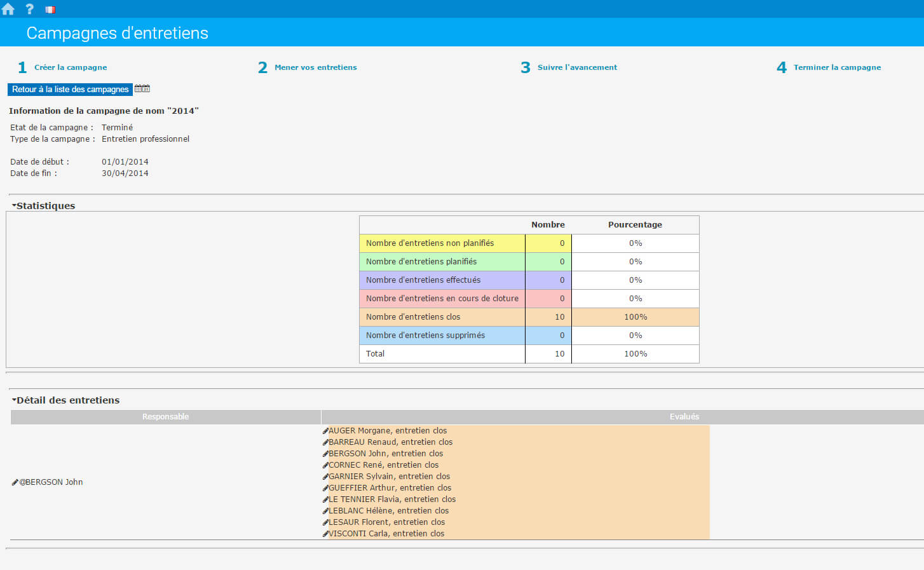Click the Responsable column header
Viewport: 924px width, 570px height.
165,417
